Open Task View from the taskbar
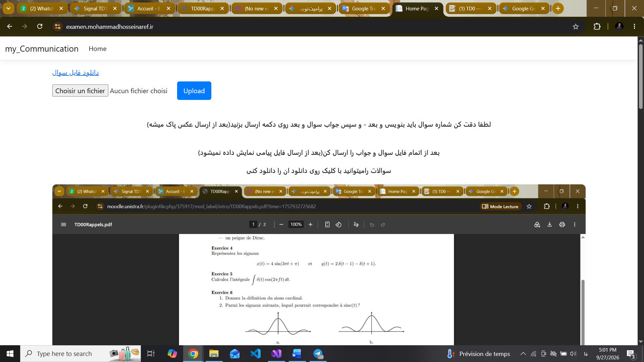Image resolution: width=644 pixels, height=362 pixels. coord(151,354)
